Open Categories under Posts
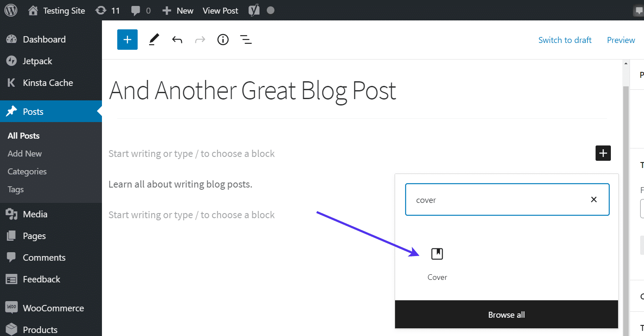Image resolution: width=644 pixels, height=336 pixels. [x=27, y=172]
